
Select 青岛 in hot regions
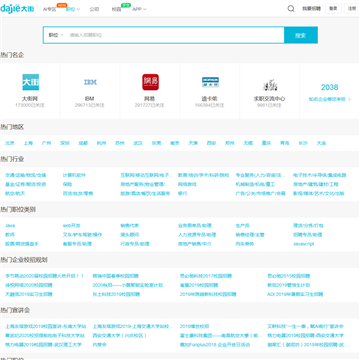pyautogui.click(x=285, y=143)
